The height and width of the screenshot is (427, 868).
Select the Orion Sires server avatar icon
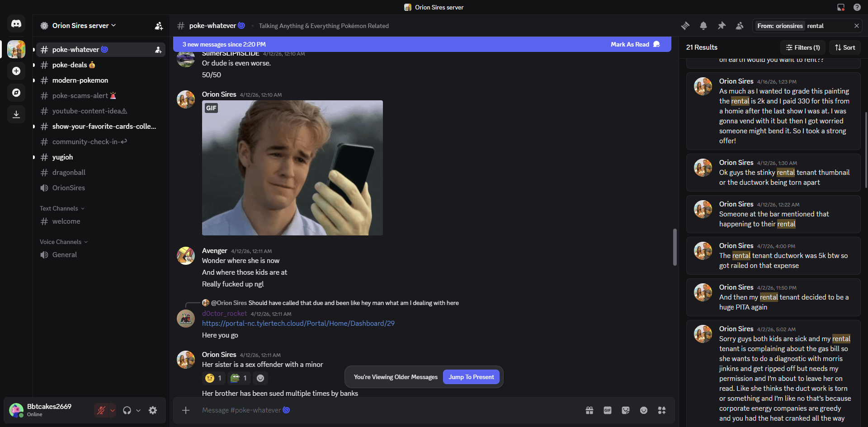tap(16, 49)
